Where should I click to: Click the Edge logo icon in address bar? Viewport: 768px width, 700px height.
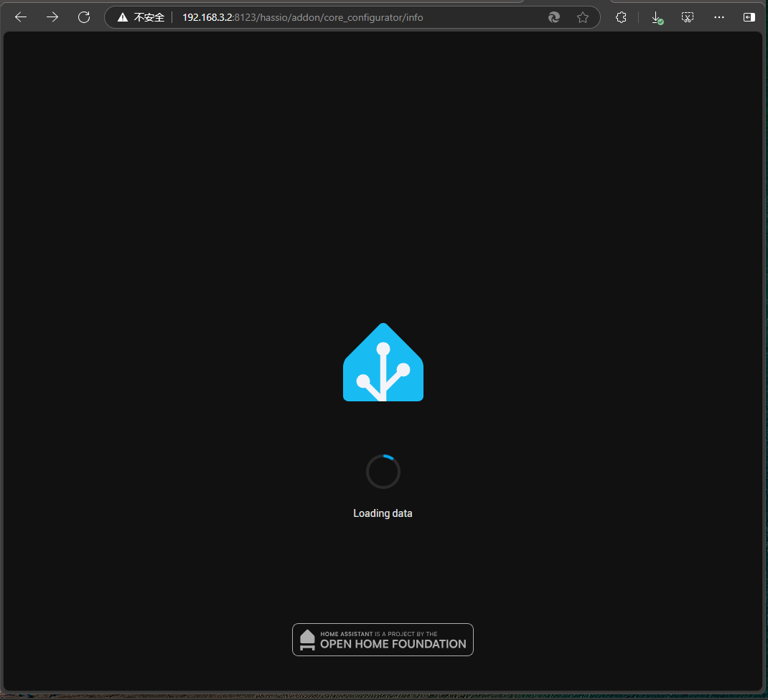click(554, 17)
